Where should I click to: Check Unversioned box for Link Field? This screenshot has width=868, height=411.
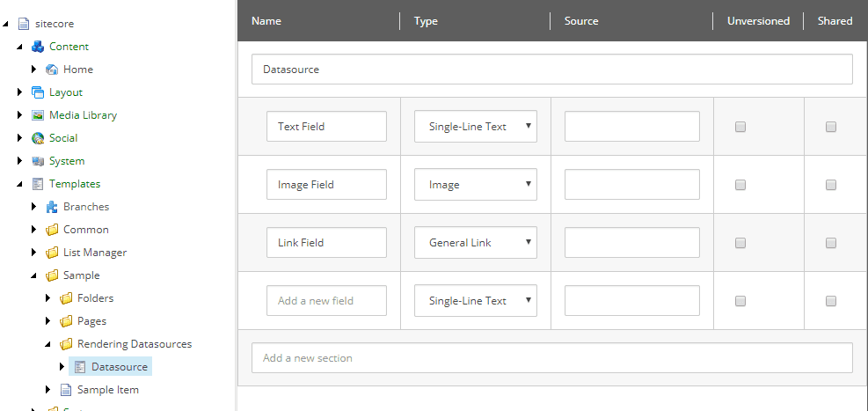740,243
